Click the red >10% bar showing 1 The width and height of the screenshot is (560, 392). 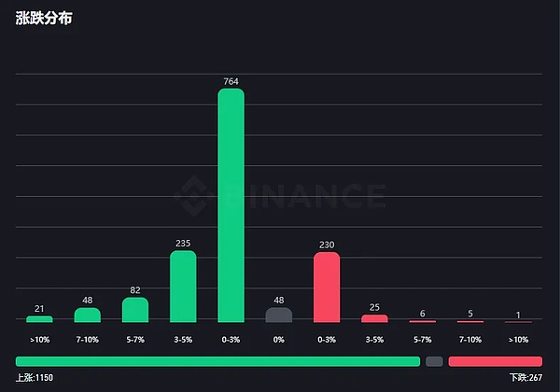click(x=517, y=322)
